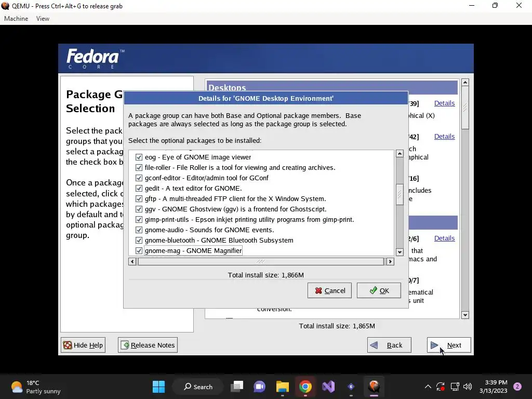Image resolution: width=532 pixels, height=399 pixels.
Task: Toggle the gimp-print-utils checkbox
Action: coord(139,220)
